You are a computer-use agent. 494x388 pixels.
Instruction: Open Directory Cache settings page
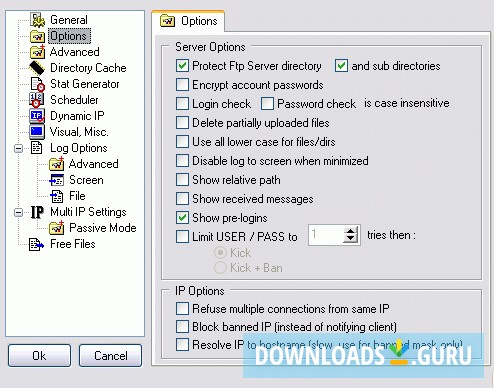pyautogui.click(x=88, y=68)
